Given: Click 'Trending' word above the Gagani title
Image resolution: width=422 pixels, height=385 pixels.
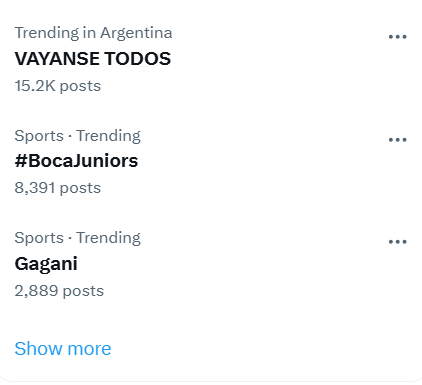Looking at the screenshot, I should click(x=109, y=238).
